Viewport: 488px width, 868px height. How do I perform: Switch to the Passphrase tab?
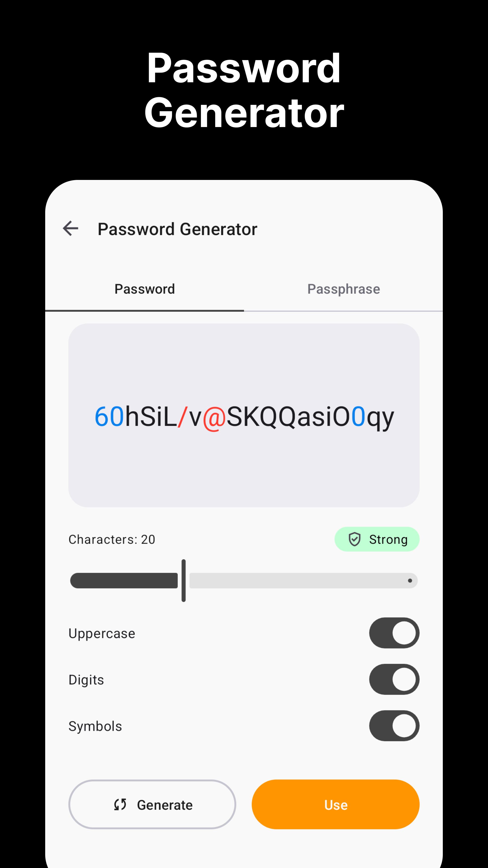coord(343,289)
